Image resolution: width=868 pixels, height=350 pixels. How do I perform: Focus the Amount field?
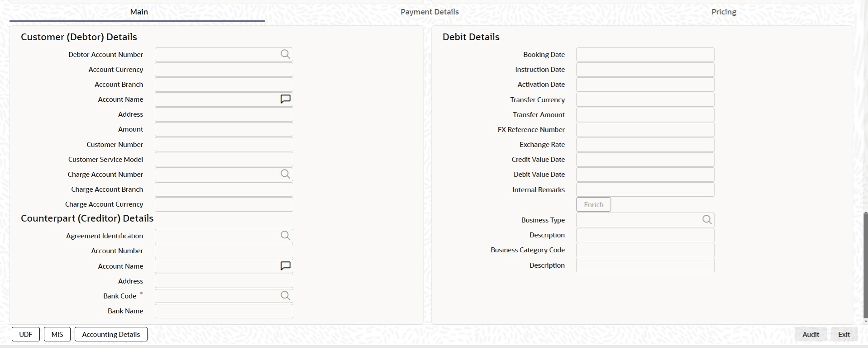[224, 129]
